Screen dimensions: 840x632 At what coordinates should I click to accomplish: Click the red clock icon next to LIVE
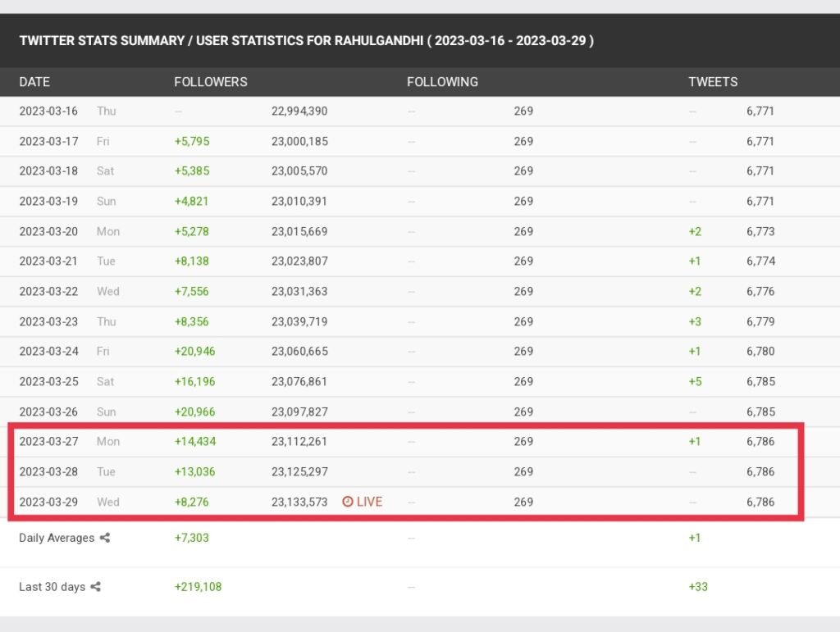[348, 502]
